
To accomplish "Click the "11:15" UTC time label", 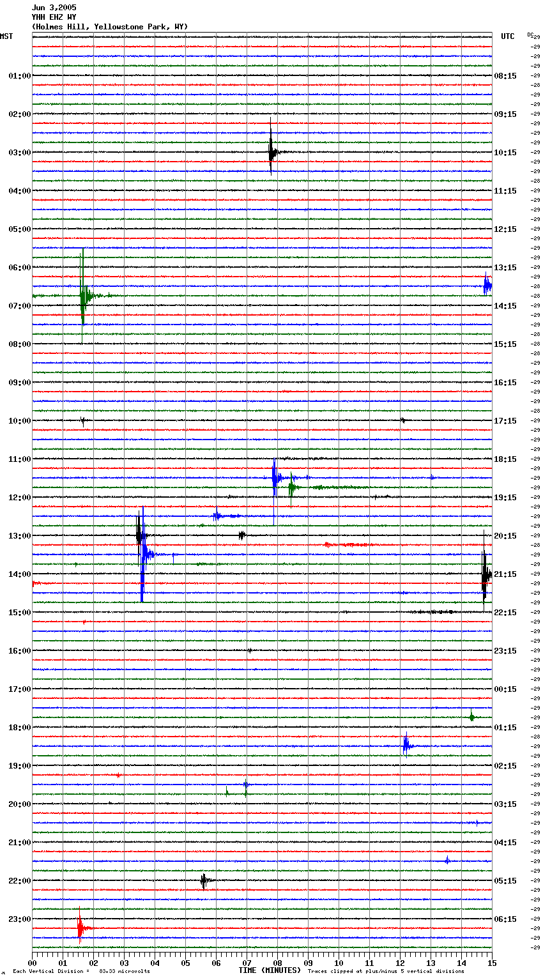I will pyautogui.click(x=505, y=191).
